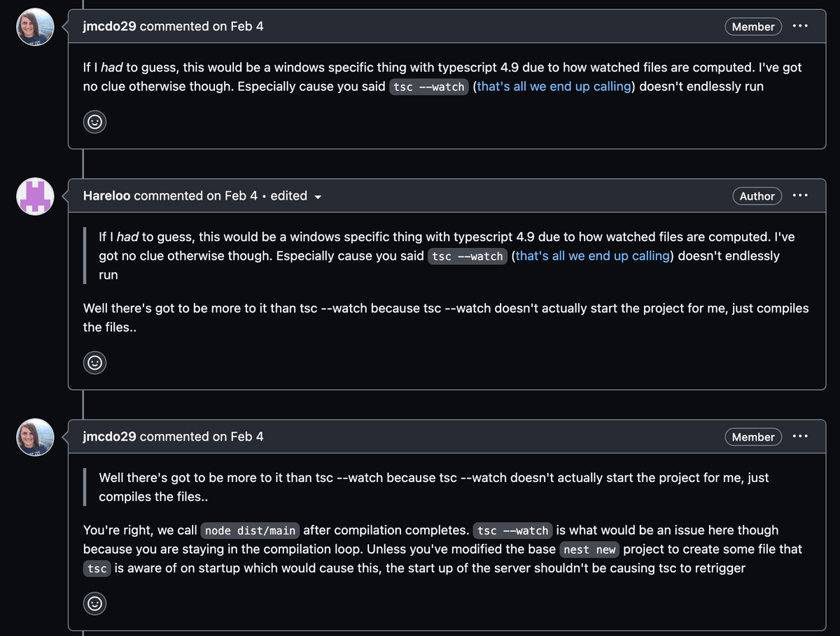This screenshot has width=840, height=636.
Task: Click Hareloo's purple identicon avatar
Action: coord(35,196)
